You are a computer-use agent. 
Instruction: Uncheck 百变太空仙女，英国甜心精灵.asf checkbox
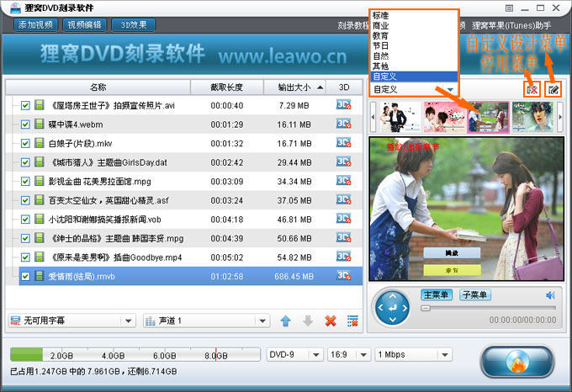[25, 200]
